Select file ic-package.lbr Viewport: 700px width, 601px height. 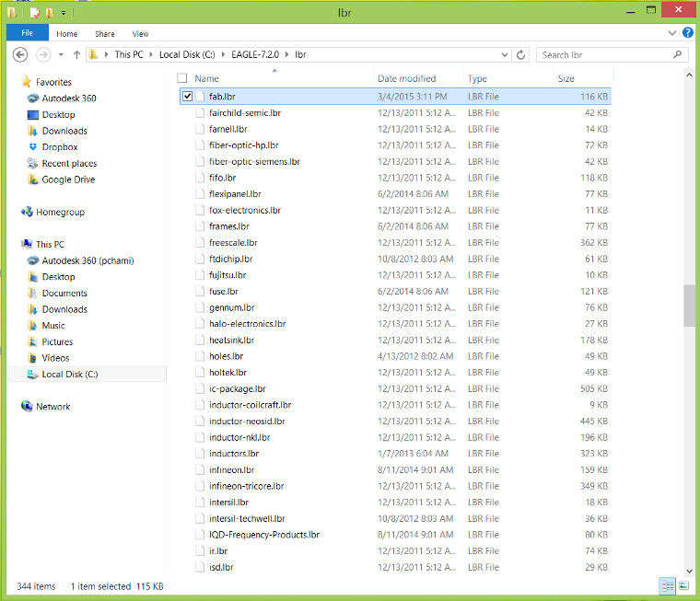(x=237, y=388)
